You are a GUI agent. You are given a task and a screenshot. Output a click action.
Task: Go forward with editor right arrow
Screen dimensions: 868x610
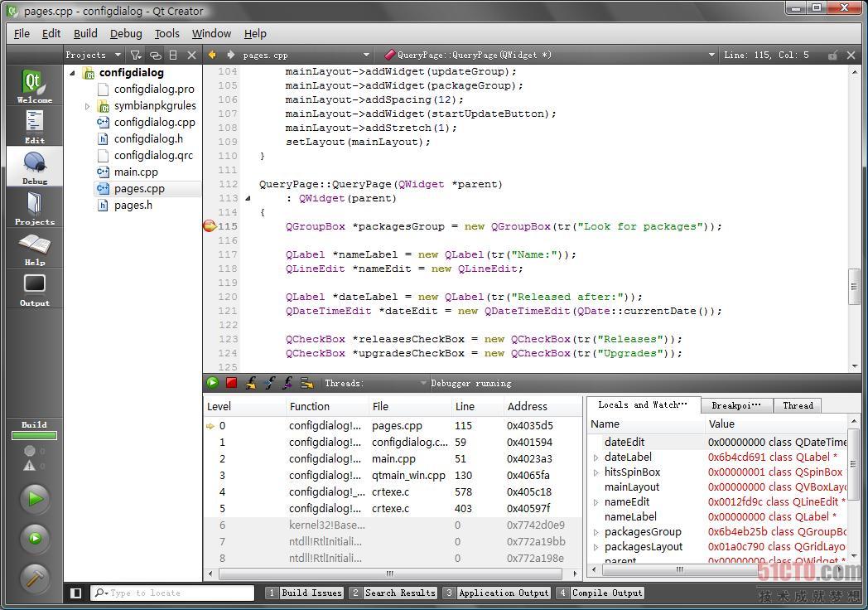pos(230,55)
